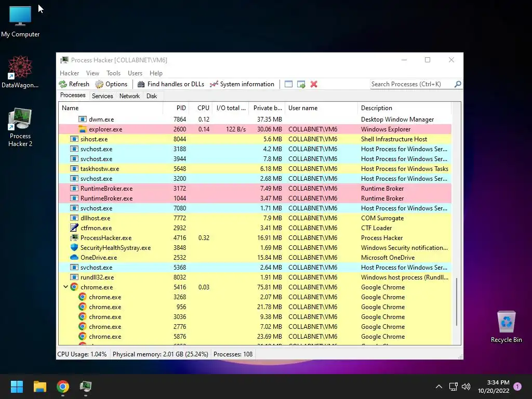Sort by I/O total column header
This screenshot has height=399, width=532.
click(x=231, y=108)
